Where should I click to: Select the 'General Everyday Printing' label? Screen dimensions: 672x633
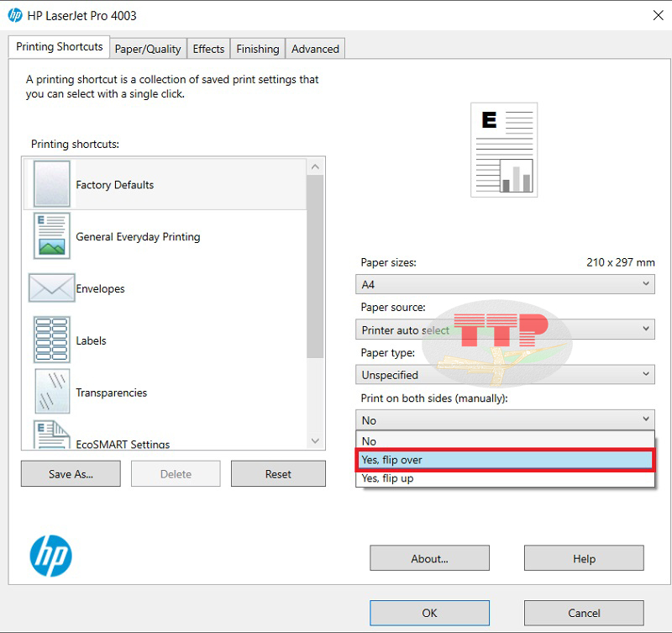[x=138, y=237]
